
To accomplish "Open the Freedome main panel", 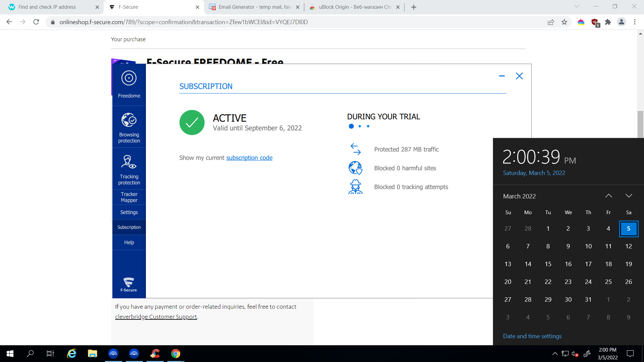I will tap(129, 85).
